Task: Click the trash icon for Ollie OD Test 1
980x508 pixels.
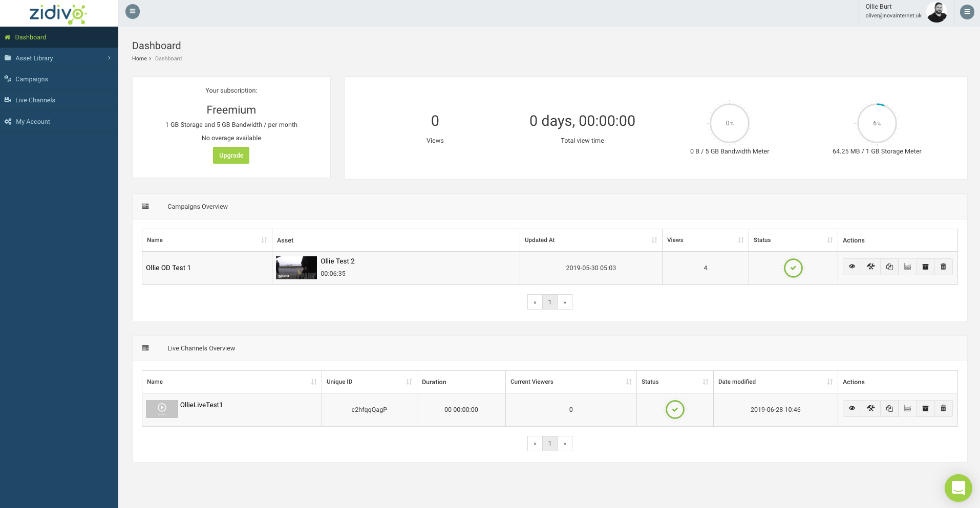Action: pyautogui.click(x=943, y=267)
